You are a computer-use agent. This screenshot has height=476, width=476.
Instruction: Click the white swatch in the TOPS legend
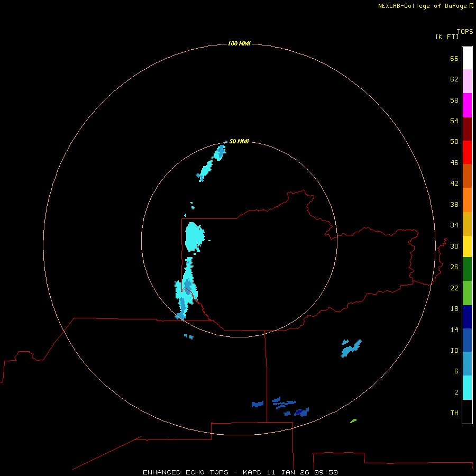click(x=467, y=58)
